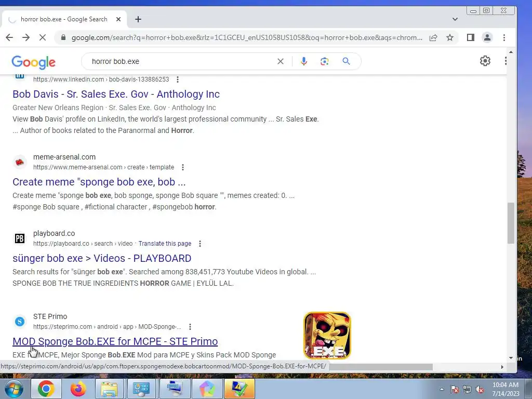
Task: Open MOD Sponge Bob.EXE for MCPE link
Action: click(x=115, y=341)
